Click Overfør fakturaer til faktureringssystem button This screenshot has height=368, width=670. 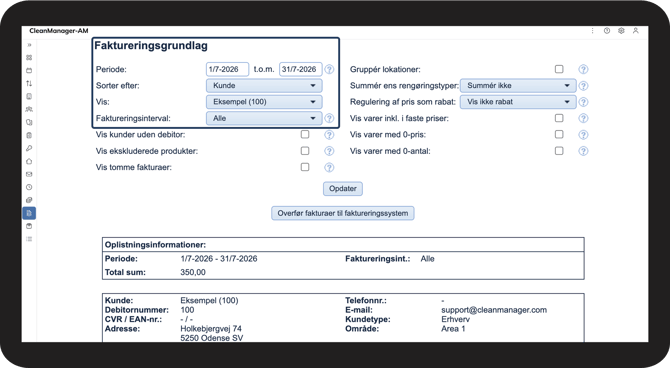(343, 213)
